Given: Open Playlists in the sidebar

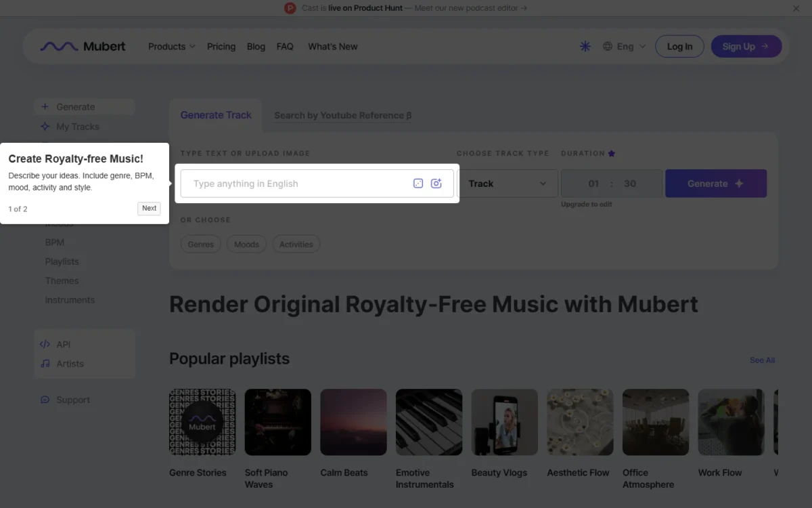Looking at the screenshot, I should click(62, 261).
